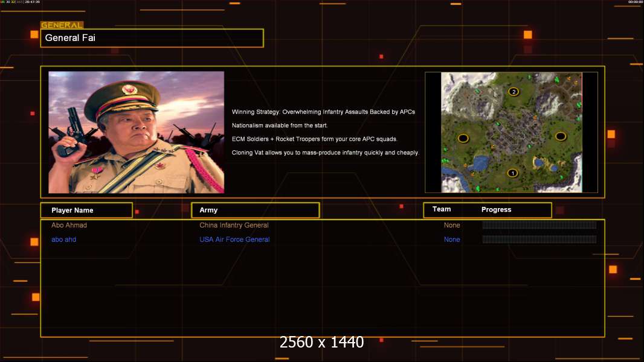Click the Progress column header
644x362 pixels.
tap(496, 209)
